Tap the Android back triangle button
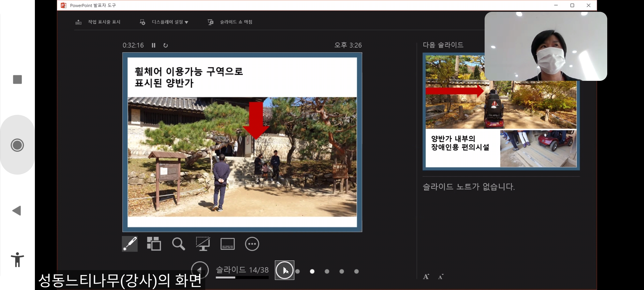644x290 pixels. [x=17, y=211]
